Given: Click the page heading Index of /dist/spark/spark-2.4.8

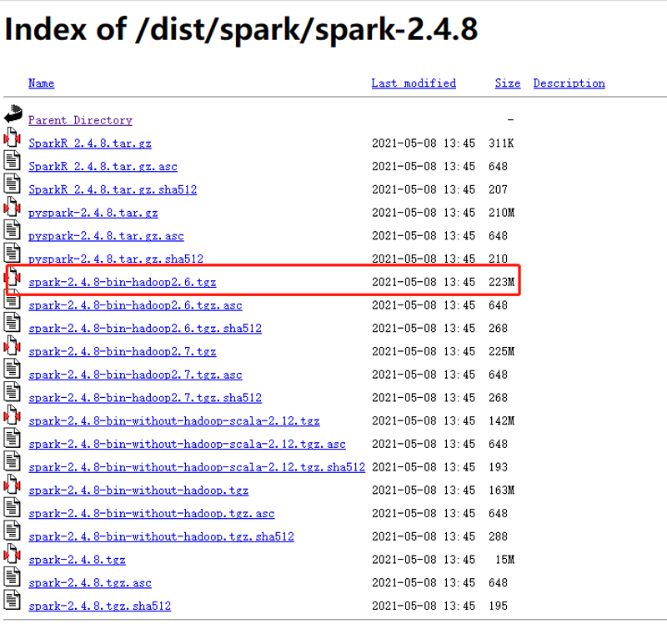Looking at the screenshot, I should click(241, 29).
